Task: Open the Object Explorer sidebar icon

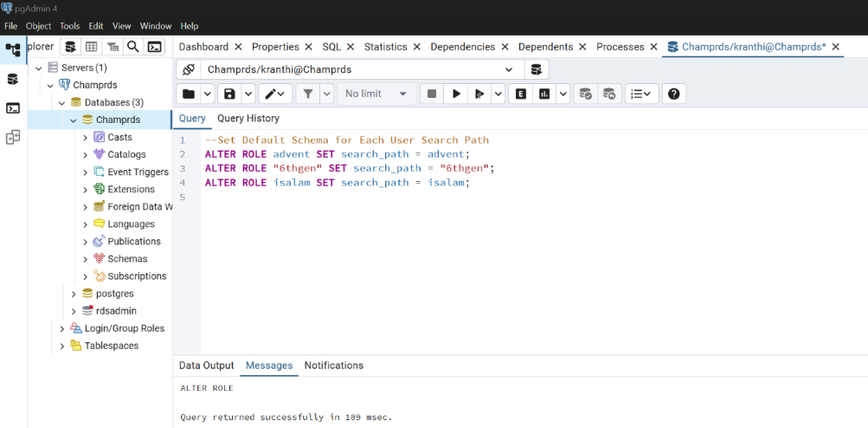Action: [x=13, y=50]
